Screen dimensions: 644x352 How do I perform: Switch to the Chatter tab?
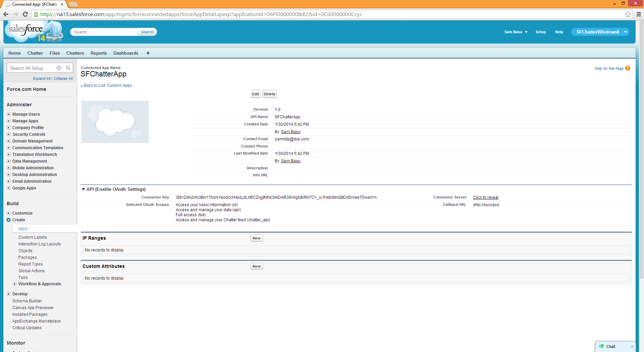coord(35,53)
